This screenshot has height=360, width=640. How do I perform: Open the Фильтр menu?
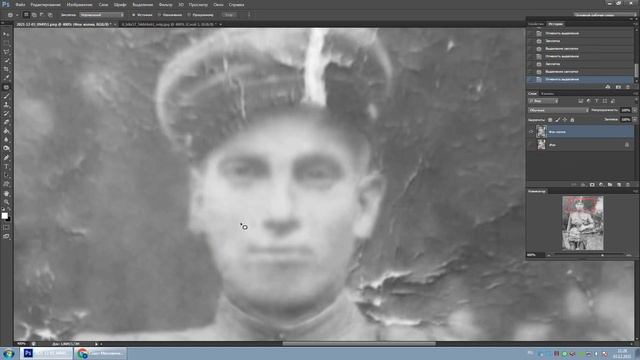point(165,4)
